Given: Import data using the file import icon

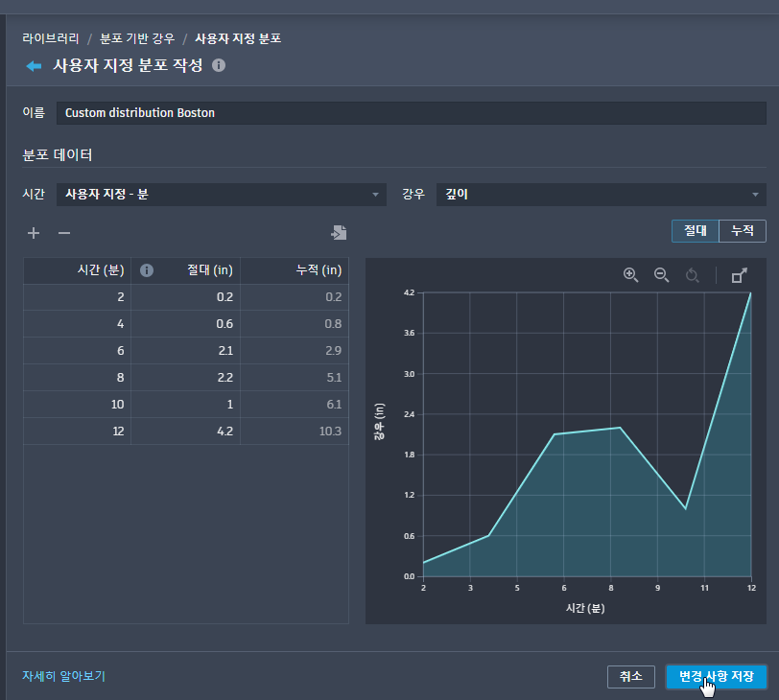Looking at the screenshot, I should [x=339, y=232].
